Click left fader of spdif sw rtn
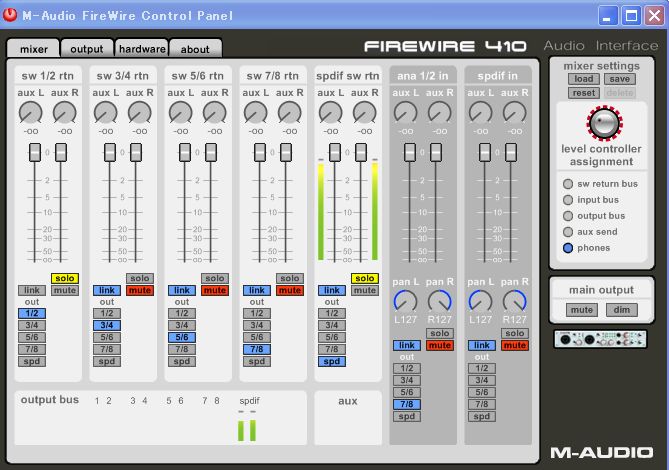 (335, 152)
